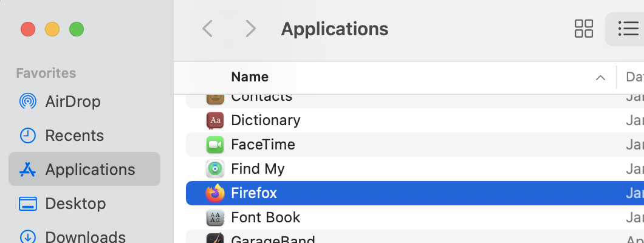Toggle the Name sort direction chevron
Image resolution: width=644 pixels, height=243 pixels.
600,77
